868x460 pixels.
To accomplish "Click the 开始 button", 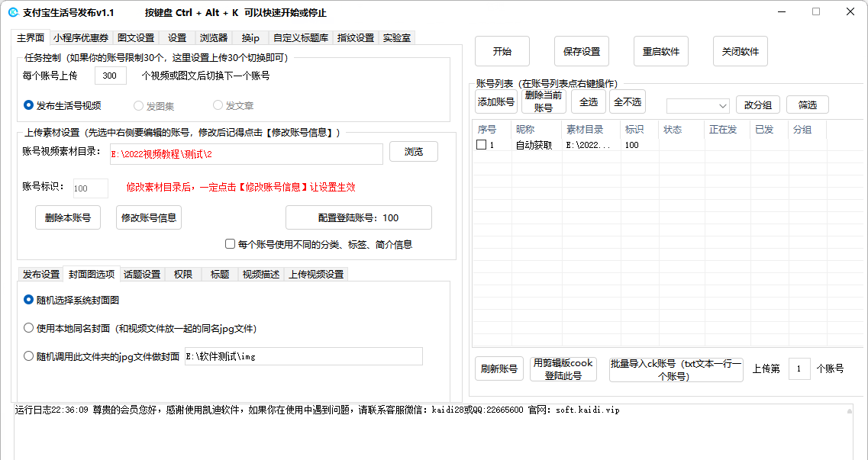I will click(x=502, y=51).
